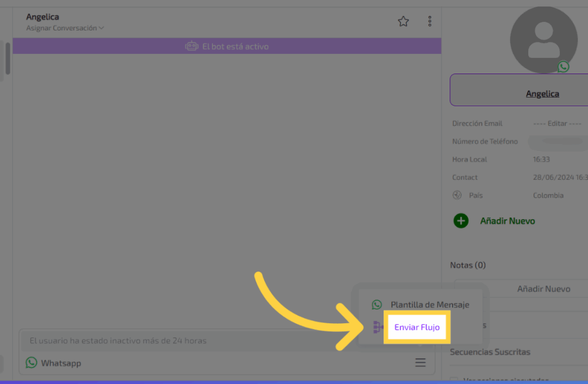
Task: Click the green Añadir Nuevo text link
Action: 507,221
